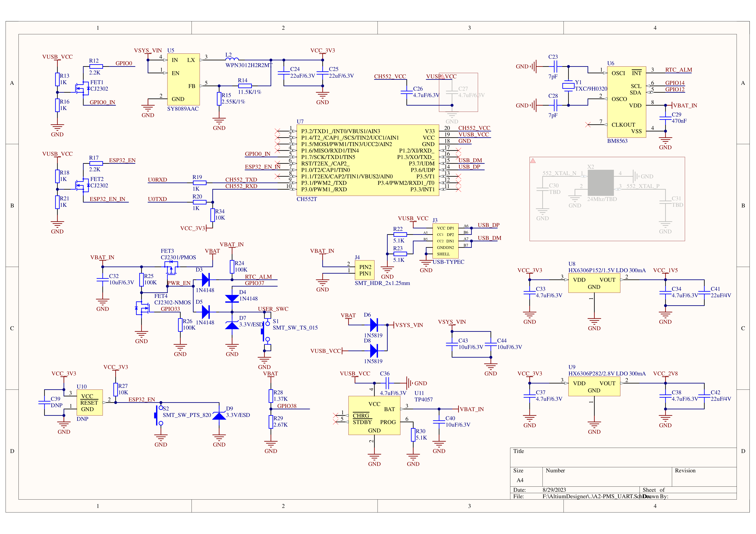The height and width of the screenshot is (534, 756).
Task: Click the 'A4' size value
Action: [x=520, y=480]
